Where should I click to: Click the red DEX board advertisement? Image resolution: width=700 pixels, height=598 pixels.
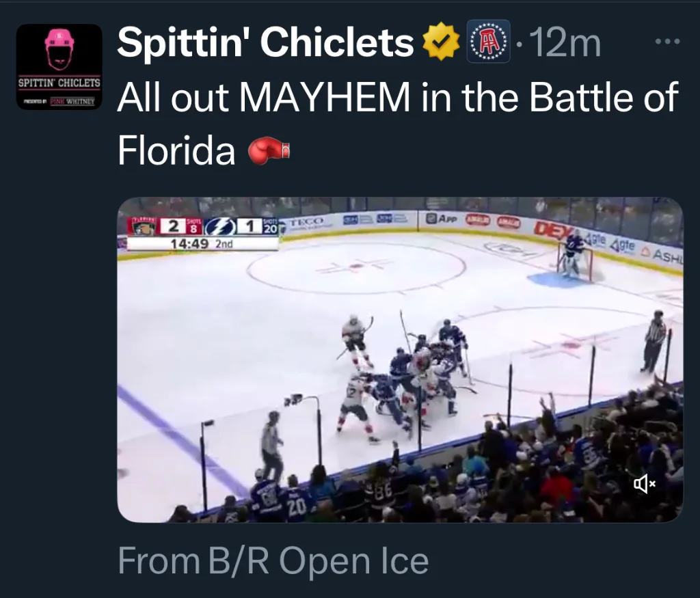[x=552, y=230]
